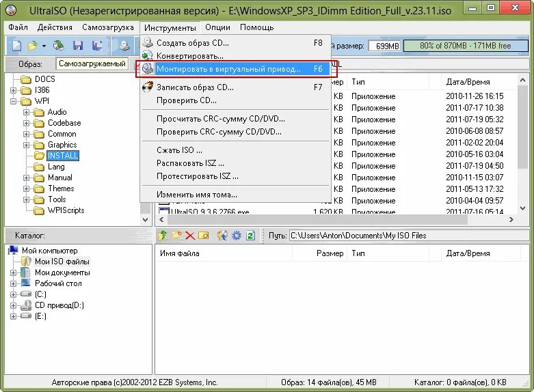This screenshot has height=392, width=534.
Task: Expand the (C:) drive node
Action: [13, 294]
